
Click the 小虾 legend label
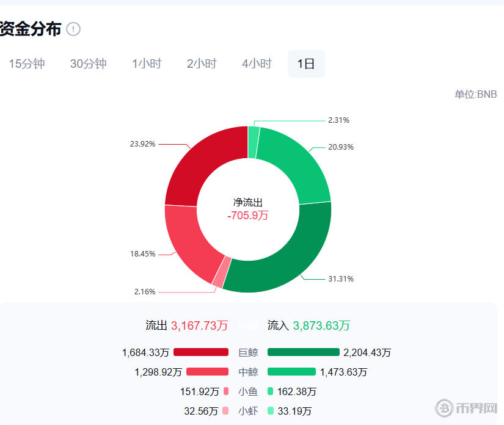coord(248,411)
